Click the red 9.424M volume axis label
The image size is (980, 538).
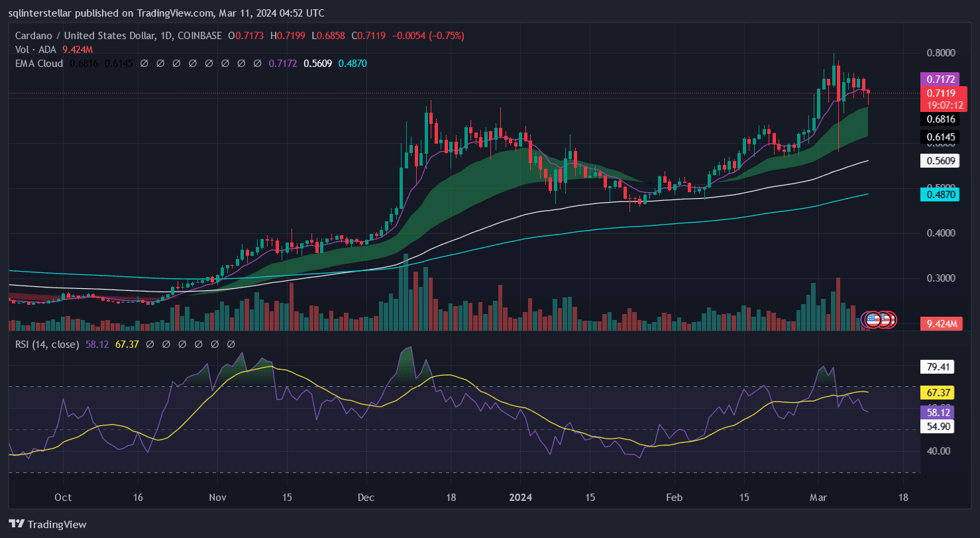point(941,323)
